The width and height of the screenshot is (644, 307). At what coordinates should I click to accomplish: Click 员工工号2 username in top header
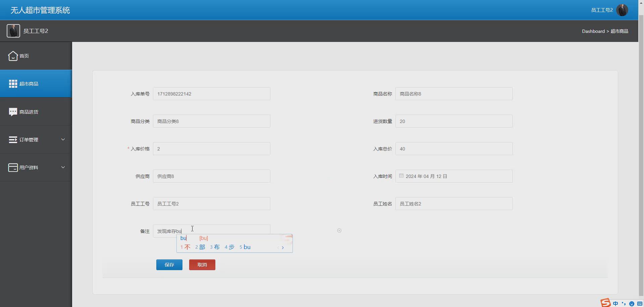(602, 10)
